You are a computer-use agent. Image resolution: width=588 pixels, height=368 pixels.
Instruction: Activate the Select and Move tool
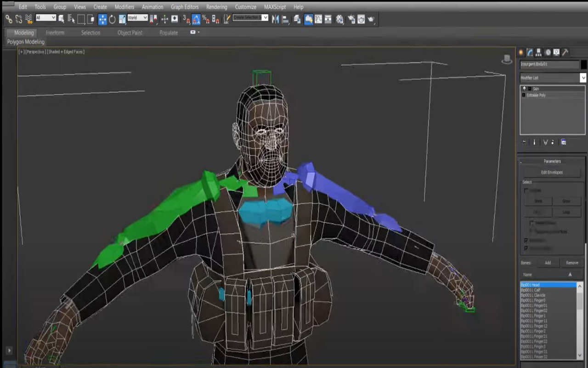pyautogui.click(x=102, y=19)
